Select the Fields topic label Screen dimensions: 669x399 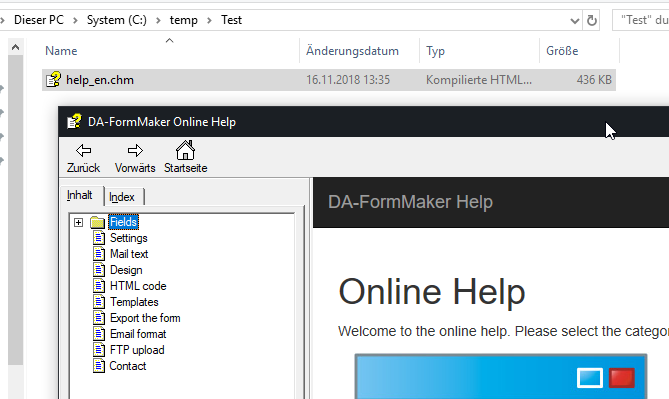pyautogui.click(x=123, y=222)
